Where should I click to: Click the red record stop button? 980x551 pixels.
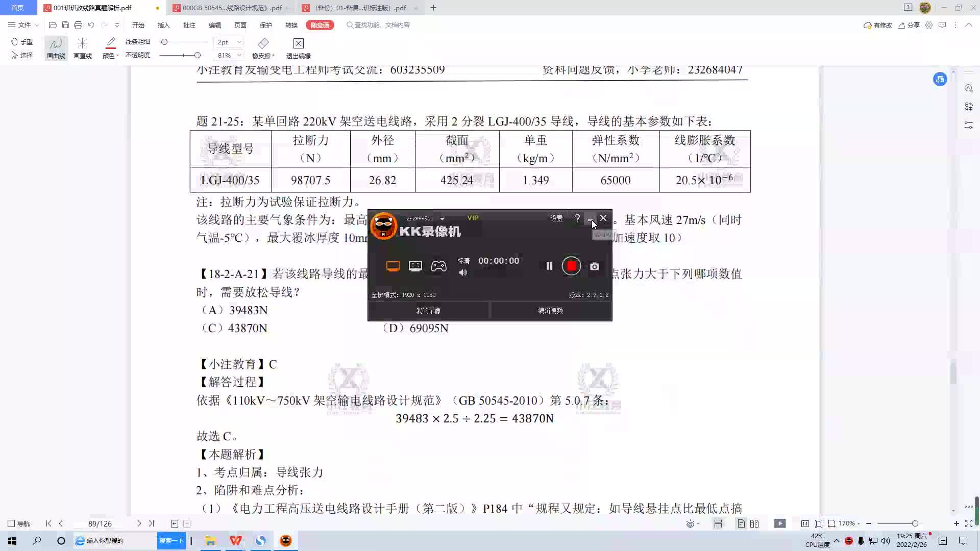point(571,266)
